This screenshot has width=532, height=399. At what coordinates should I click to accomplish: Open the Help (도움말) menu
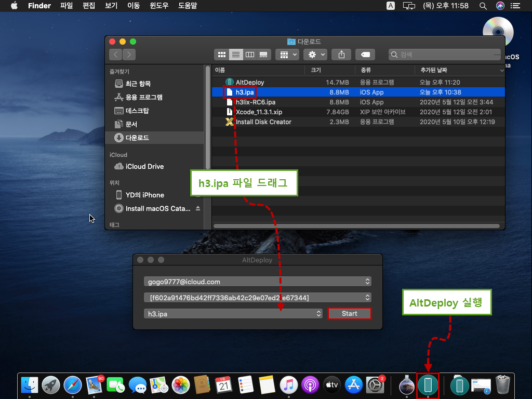click(x=188, y=6)
